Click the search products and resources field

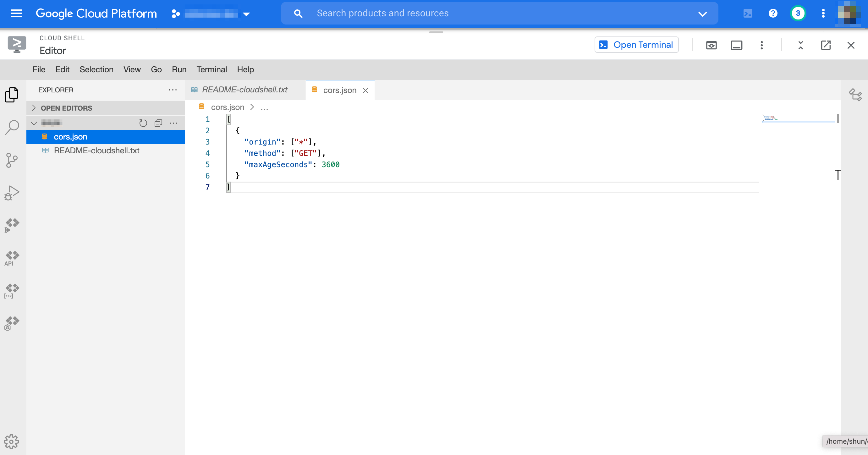[499, 13]
